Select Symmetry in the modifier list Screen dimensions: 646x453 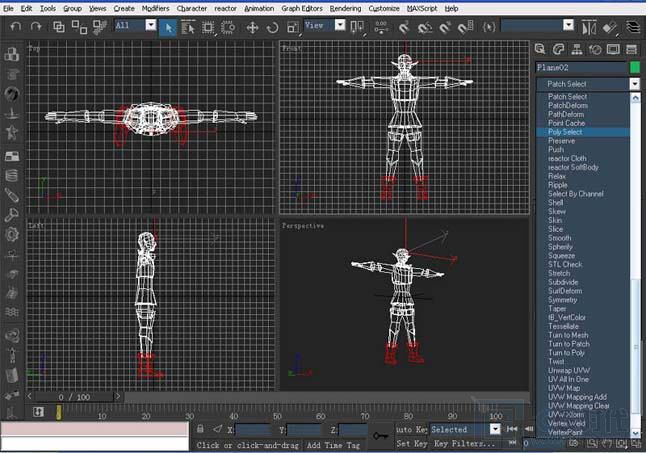pos(583,300)
